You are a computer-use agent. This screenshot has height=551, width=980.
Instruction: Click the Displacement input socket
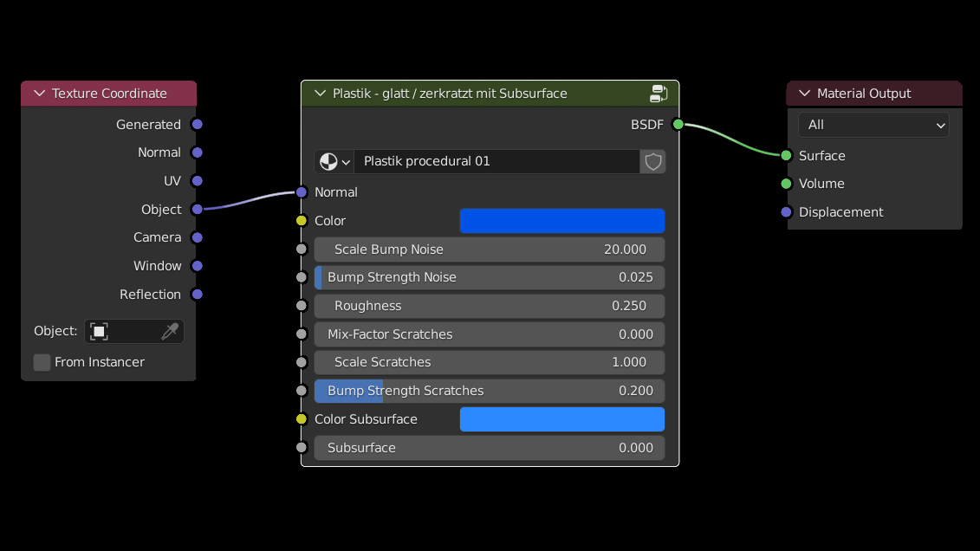786,212
